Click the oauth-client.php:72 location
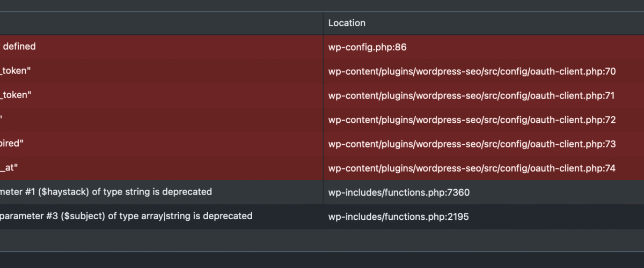The height and width of the screenshot is (268, 644). tap(471, 120)
